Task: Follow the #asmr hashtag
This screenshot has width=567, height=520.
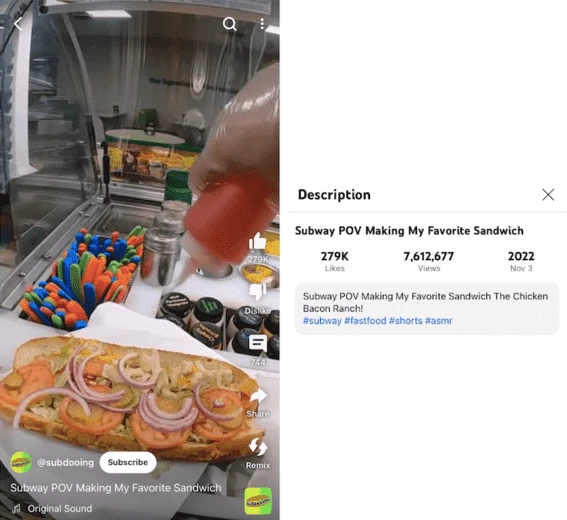Action: tap(439, 321)
